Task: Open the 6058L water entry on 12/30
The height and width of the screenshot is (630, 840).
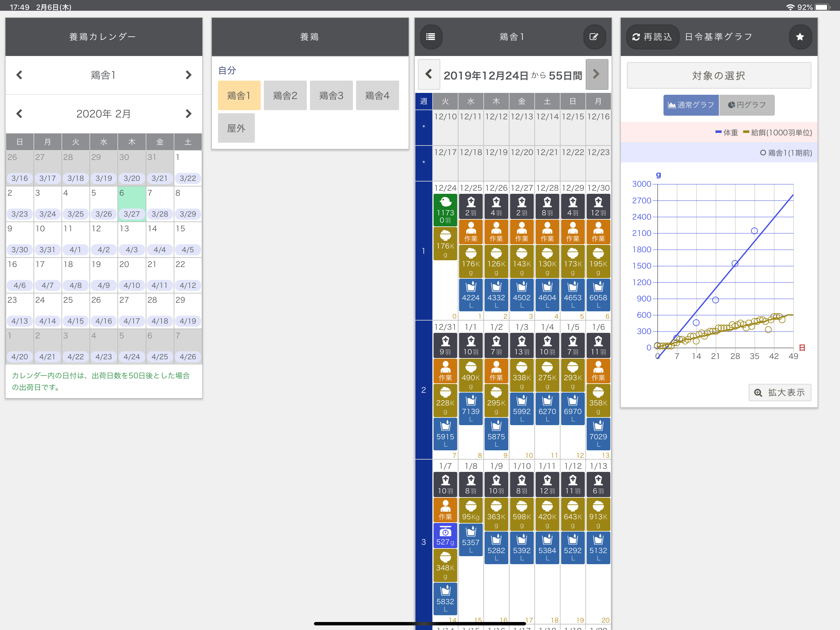Action: [598, 295]
